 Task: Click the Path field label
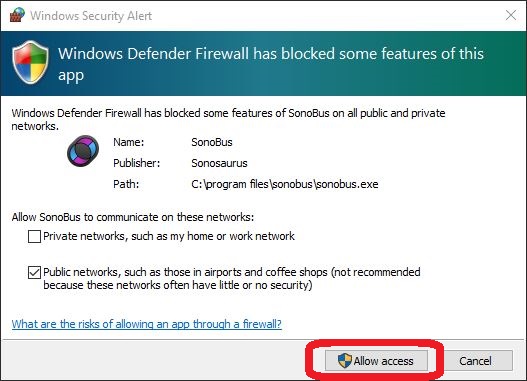point(126,184)
